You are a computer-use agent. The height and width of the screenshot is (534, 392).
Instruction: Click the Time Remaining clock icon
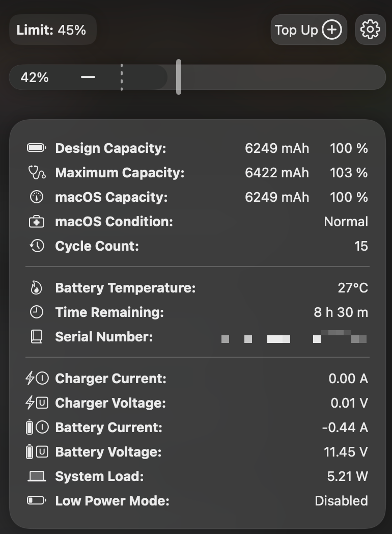pyautogui.click(x=37, y=312)
